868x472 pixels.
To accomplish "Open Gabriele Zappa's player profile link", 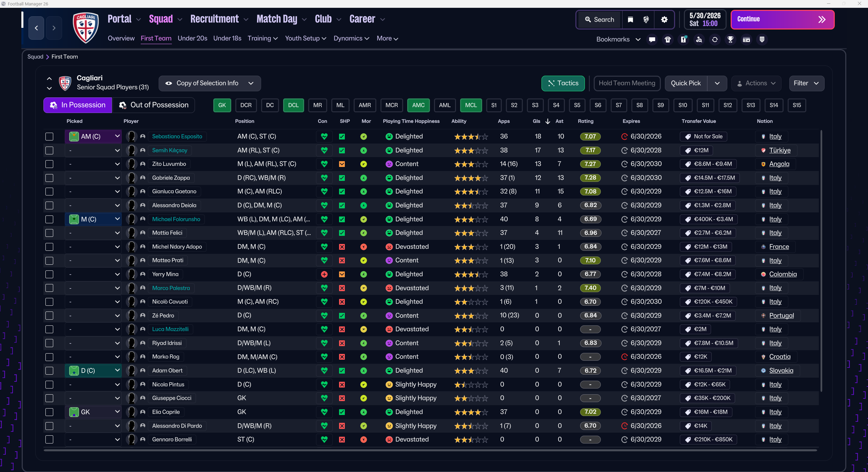I will [171, 178].
